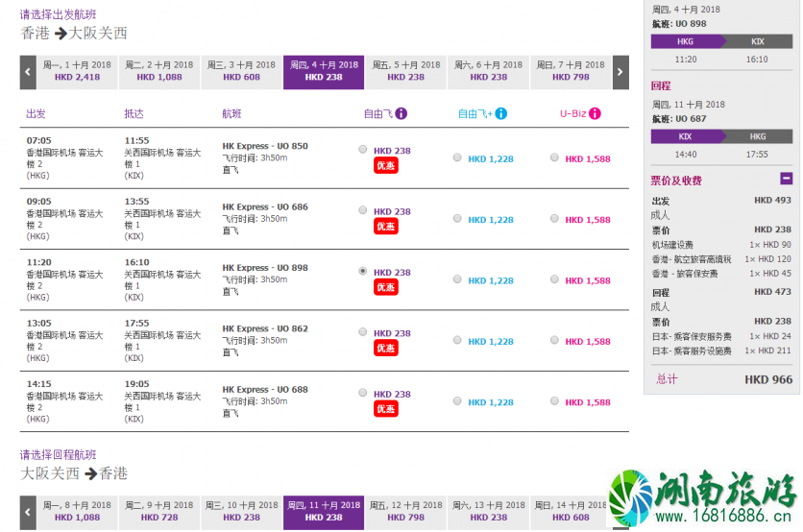
Task: Select HKD 238 fare for flight UO 862
Action: tap(362, 332)
